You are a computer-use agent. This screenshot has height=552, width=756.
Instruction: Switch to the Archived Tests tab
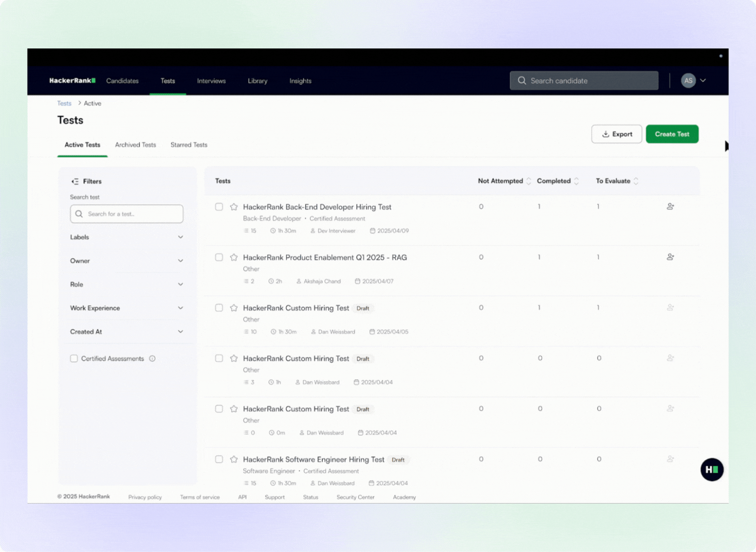136,145
